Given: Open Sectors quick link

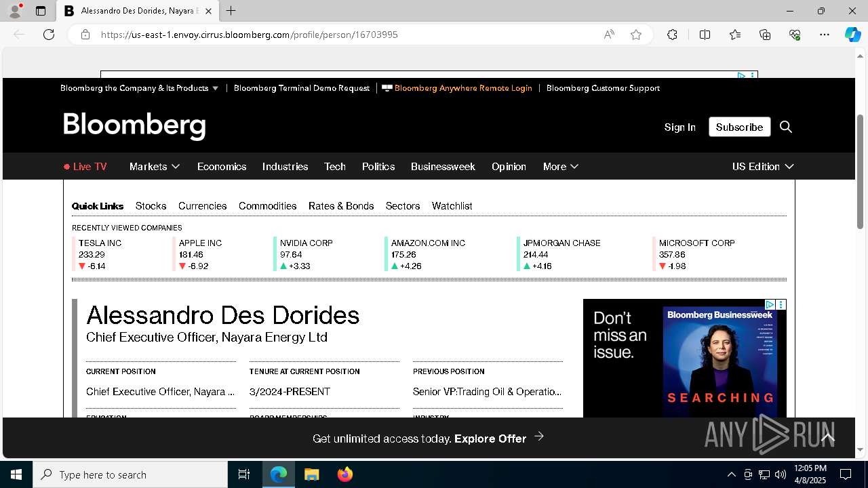Looking at the screenshot, I should (x=403, y=206).
